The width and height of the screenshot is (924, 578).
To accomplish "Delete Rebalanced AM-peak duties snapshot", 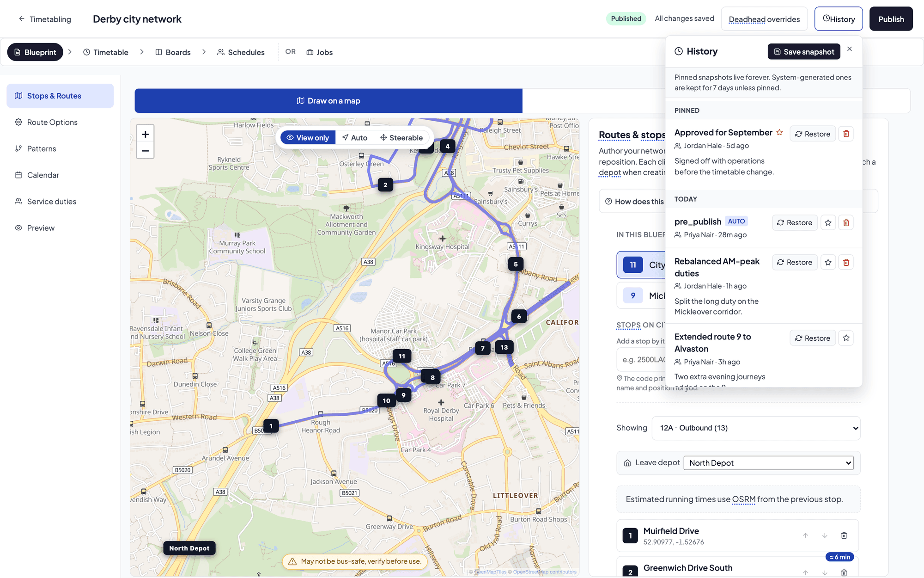I will click(846, 262).
